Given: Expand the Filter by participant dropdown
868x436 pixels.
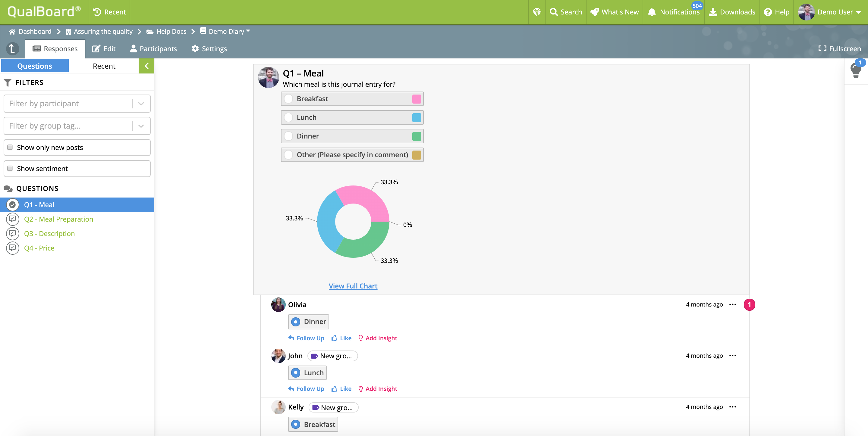Looking at the screenshot, I should click(141, 104).
